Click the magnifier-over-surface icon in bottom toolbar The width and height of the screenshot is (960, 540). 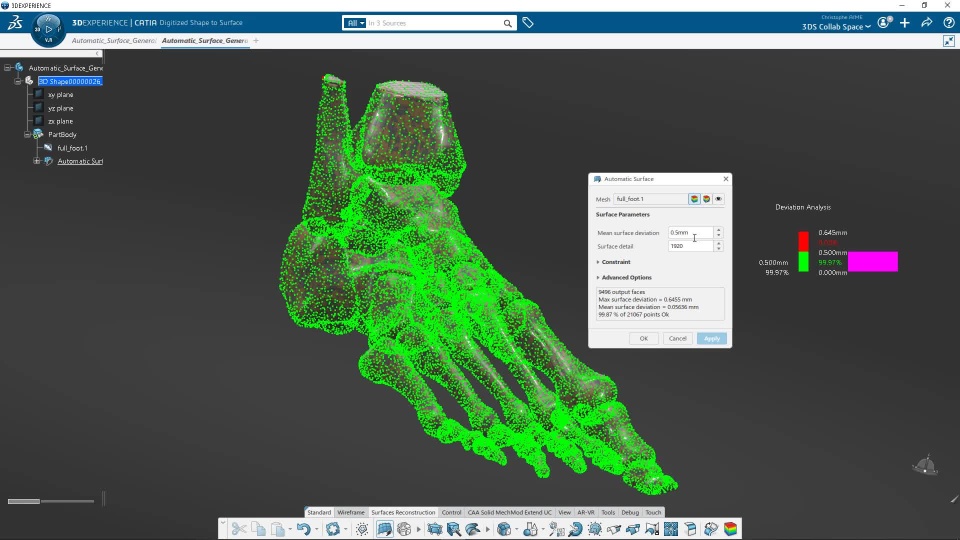pos(454,529)
